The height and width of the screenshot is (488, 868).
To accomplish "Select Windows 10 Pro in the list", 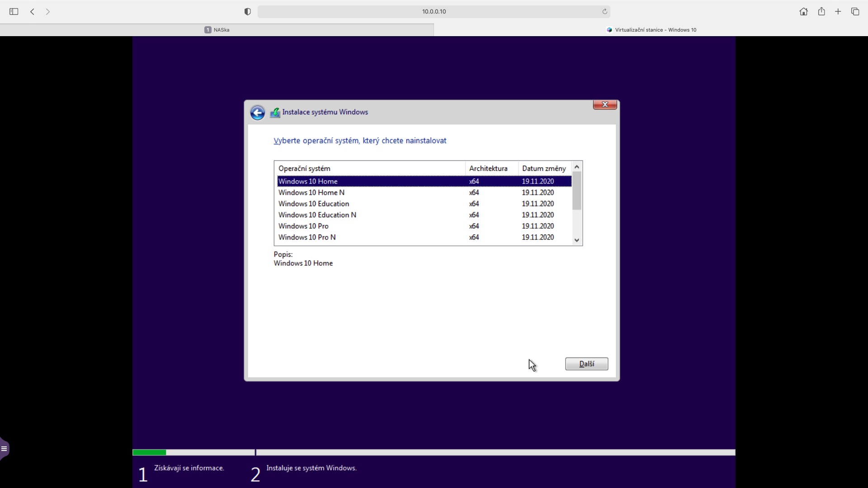I will 303,226.
